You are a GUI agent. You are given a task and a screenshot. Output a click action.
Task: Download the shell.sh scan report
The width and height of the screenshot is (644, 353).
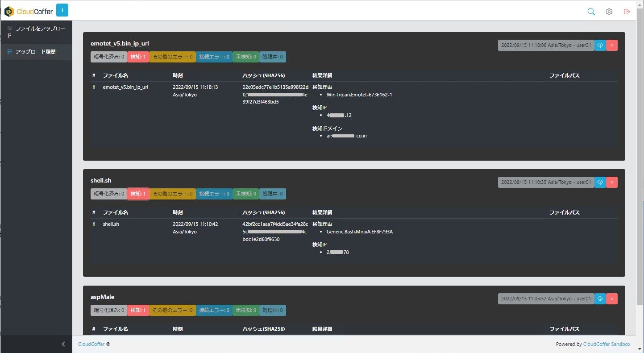(600, 182)
